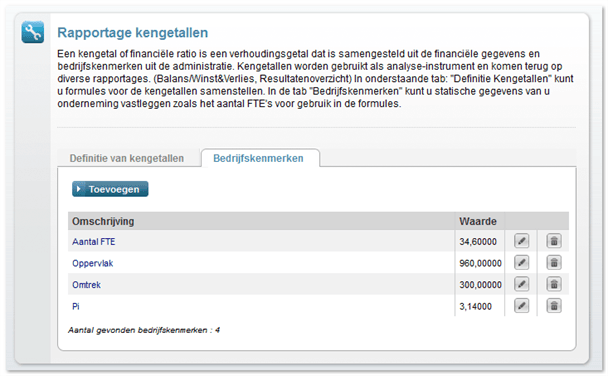Image resolution: width=608 pixels, height=376 pixels.
Task: Edit the Aantal FTE row
Action: (522, 241)
